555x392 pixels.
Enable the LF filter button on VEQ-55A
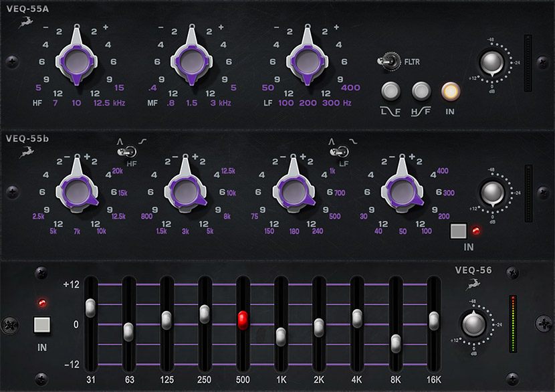click(x=391, y=91)
